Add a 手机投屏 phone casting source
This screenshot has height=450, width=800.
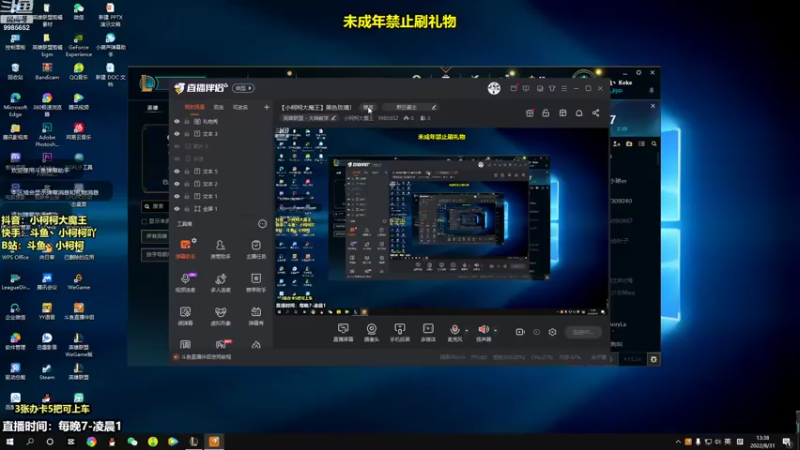[x=399, y=332]
